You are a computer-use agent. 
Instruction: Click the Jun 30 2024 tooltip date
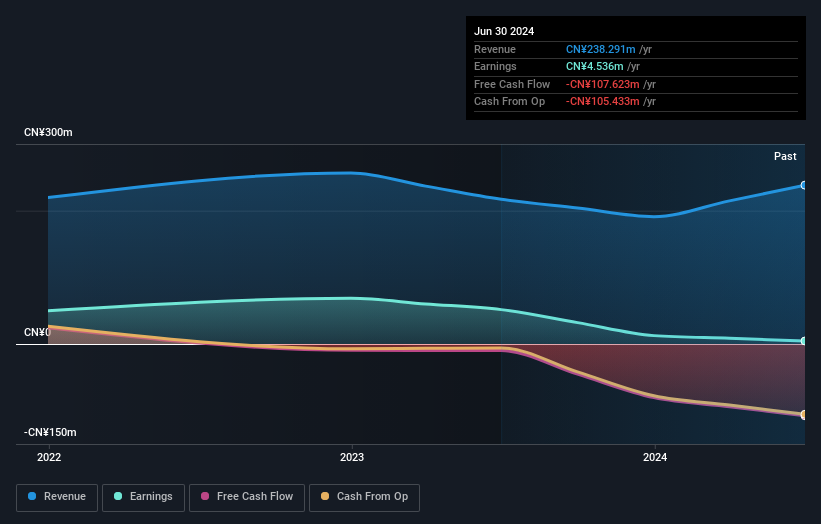click(504, 31)
